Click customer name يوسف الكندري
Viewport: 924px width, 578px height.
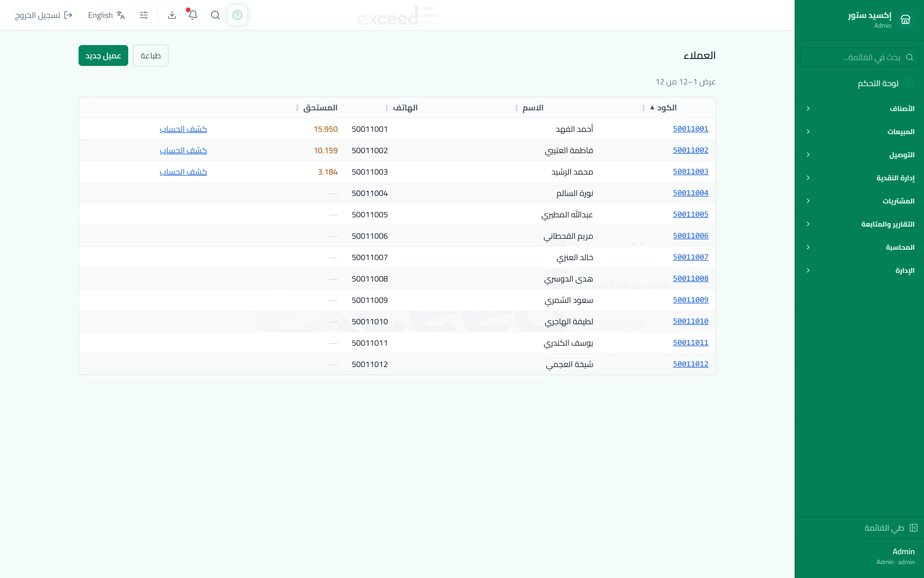[568, 343]
